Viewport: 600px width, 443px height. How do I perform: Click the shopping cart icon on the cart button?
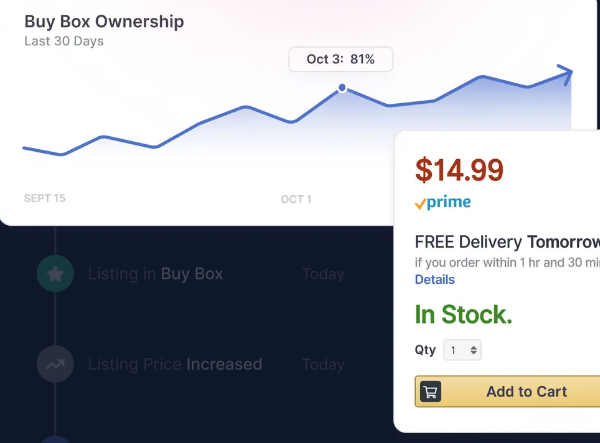tap(431, 392)
